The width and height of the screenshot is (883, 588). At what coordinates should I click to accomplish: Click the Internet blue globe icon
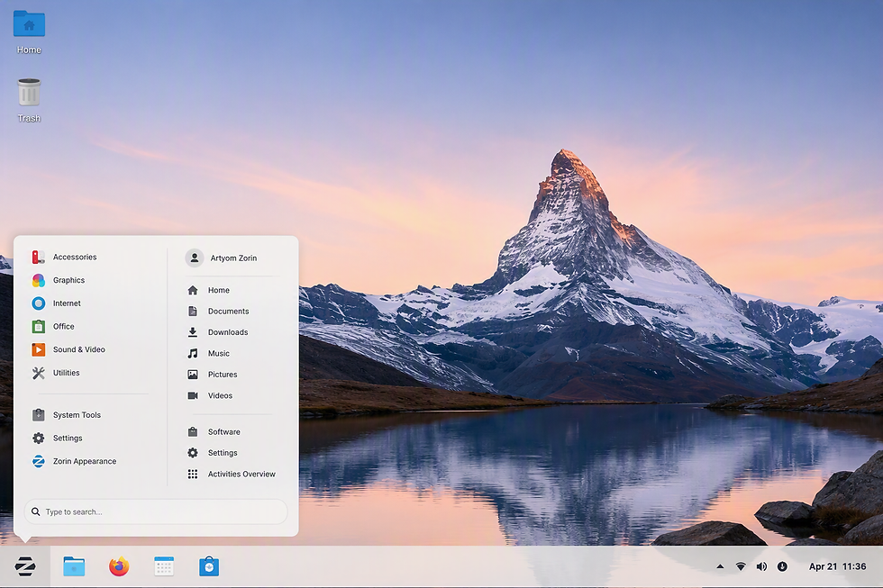[38, 303]
